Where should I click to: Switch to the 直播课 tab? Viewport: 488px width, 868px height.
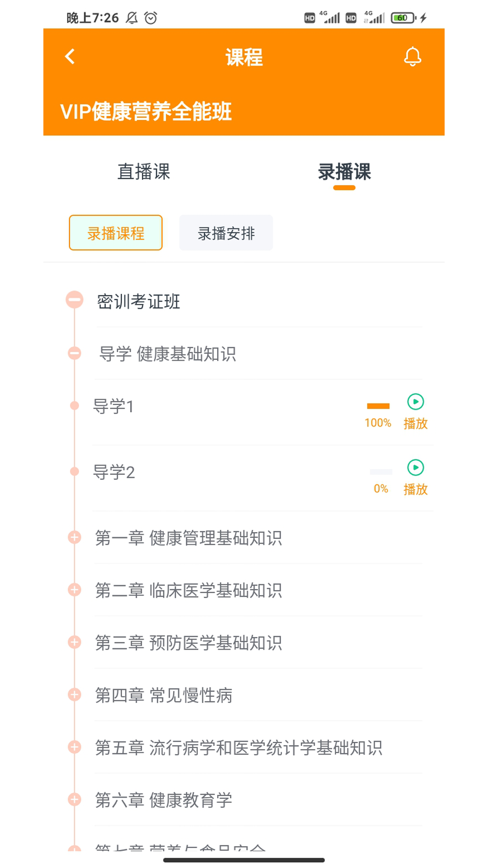pos(144,172)
